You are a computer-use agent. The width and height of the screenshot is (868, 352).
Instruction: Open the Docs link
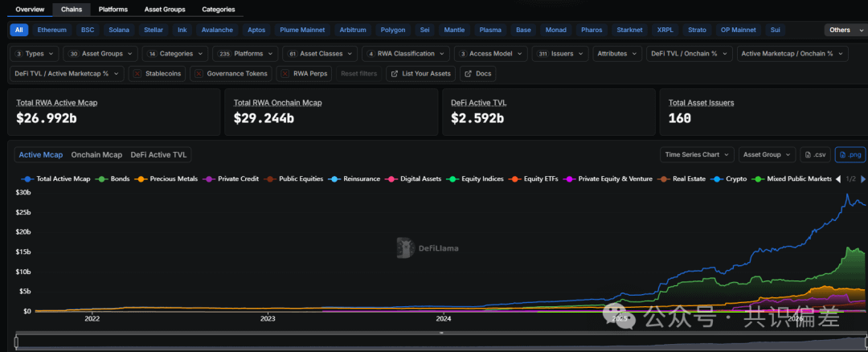click(x=477, y=74)
